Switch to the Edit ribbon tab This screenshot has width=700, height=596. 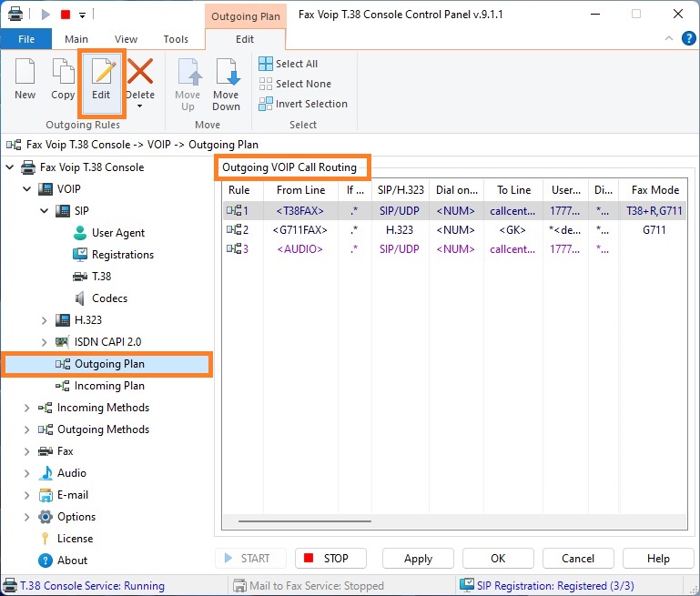pos(245,39)
